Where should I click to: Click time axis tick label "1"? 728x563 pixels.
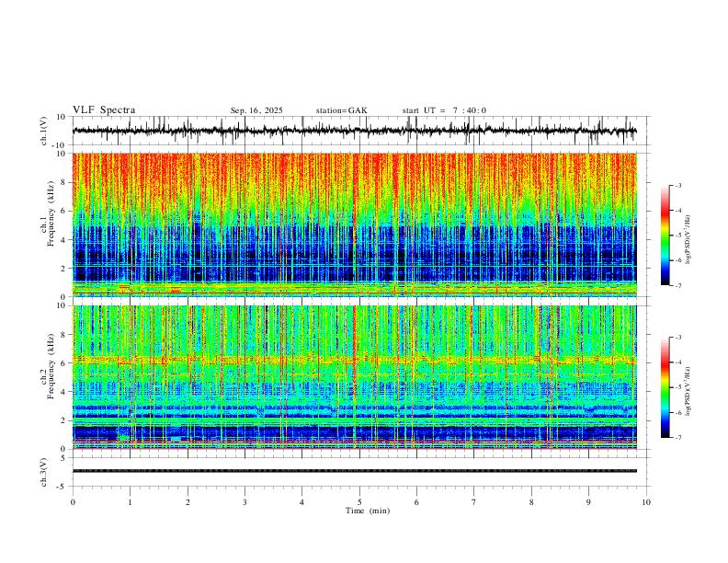130,502
